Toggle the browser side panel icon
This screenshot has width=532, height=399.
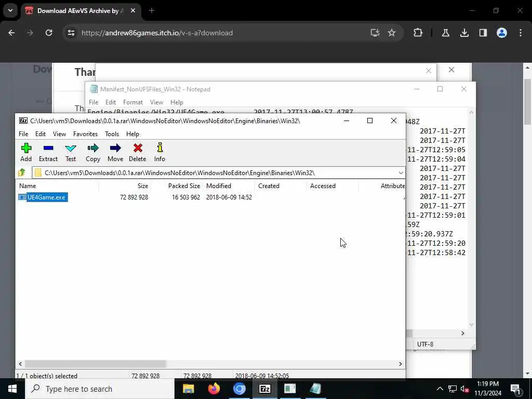pyautogui.click(x=483, y=33)
